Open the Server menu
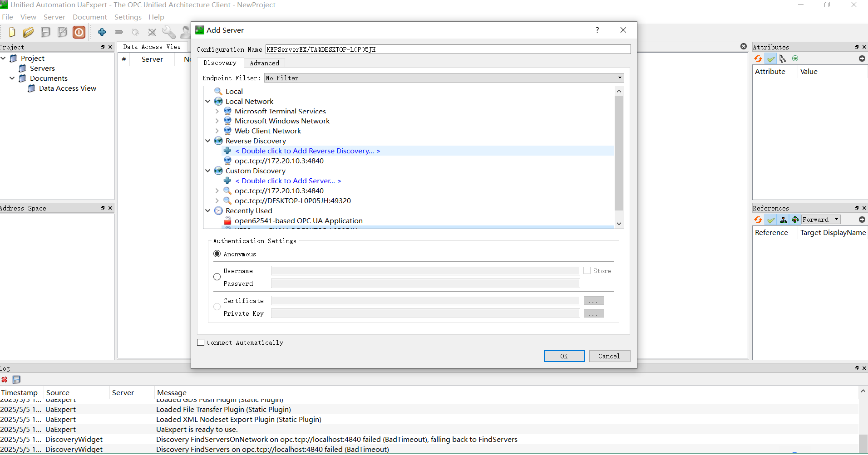 coord(54,17)
